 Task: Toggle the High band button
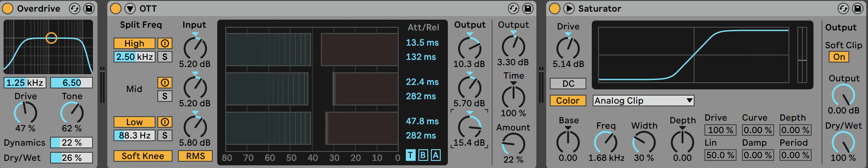coord(135,43)
